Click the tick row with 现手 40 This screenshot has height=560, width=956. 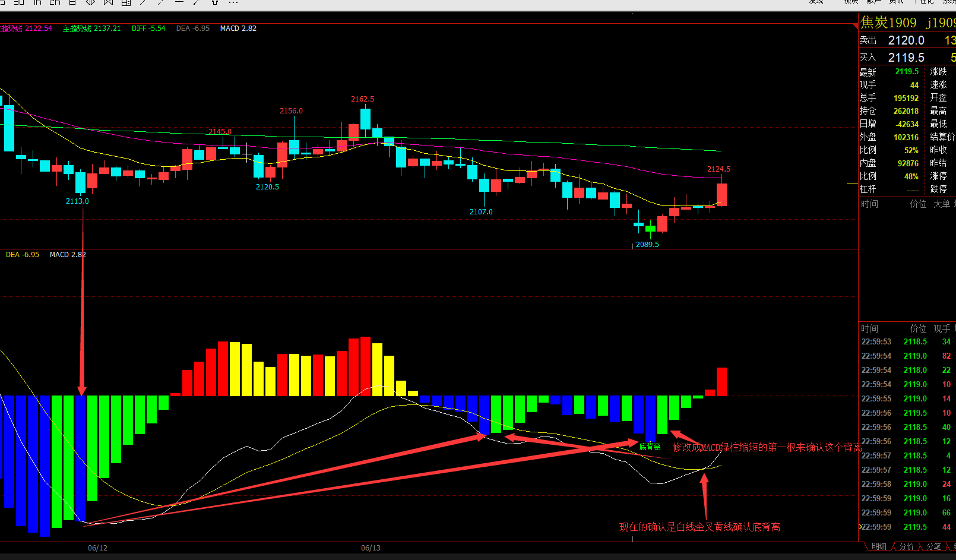pos(907,428)
